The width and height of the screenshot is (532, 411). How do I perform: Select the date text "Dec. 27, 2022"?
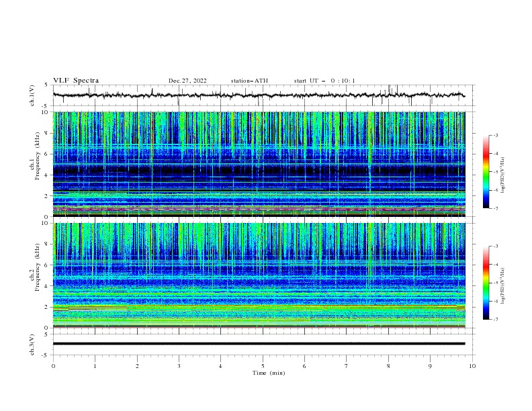point(187,81)
